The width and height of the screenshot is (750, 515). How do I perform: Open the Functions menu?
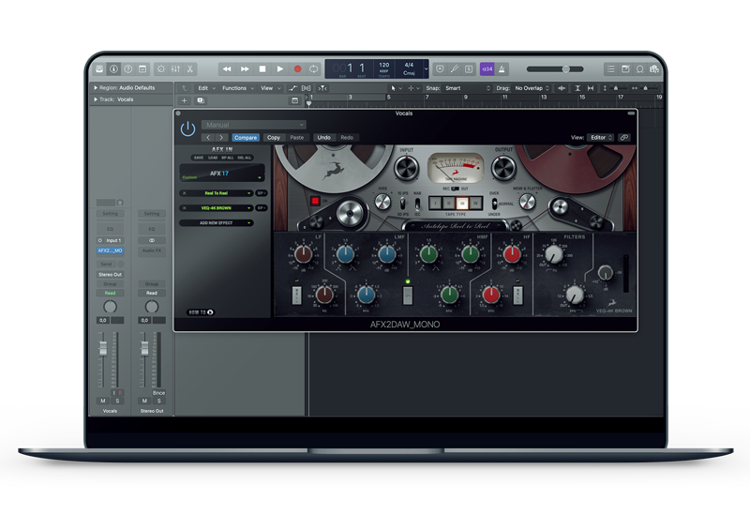point(236,88)
